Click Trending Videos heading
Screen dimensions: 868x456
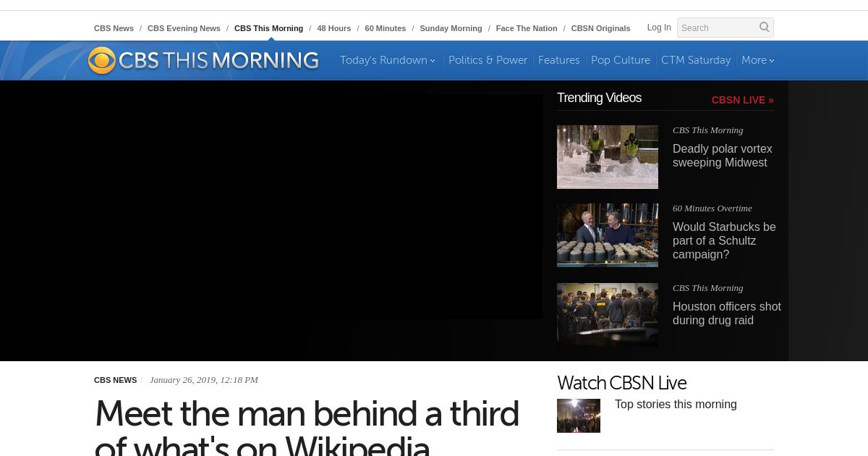click(x=599, y=98)
